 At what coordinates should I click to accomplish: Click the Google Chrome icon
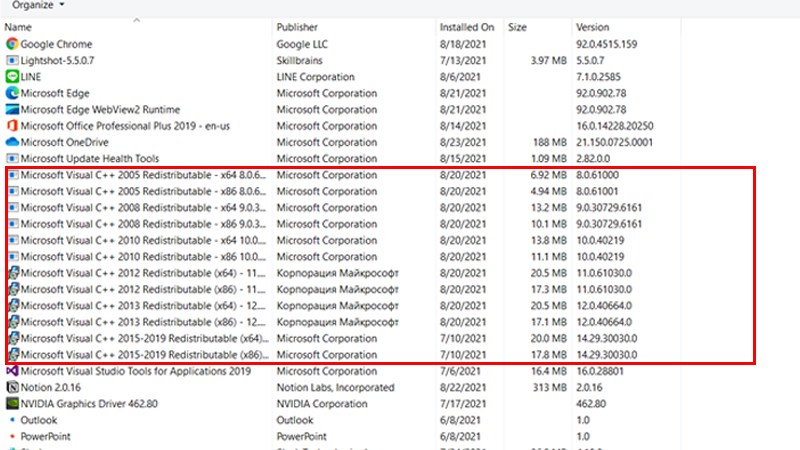(x=12, y=44)
